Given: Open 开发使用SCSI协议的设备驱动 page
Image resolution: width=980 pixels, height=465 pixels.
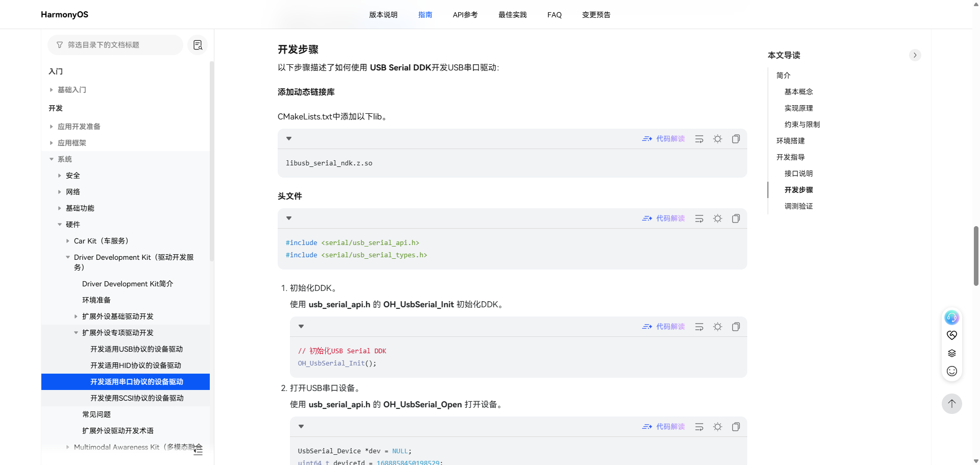Looking at the screenshot, I should (x=137, y=398).
